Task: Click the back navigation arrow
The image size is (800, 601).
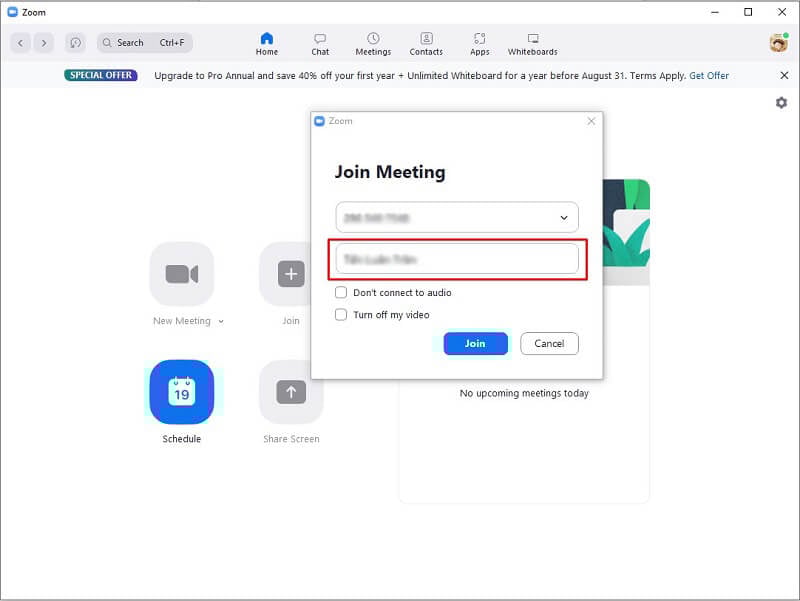Action: pyautogui.click(x=20, y=43)
